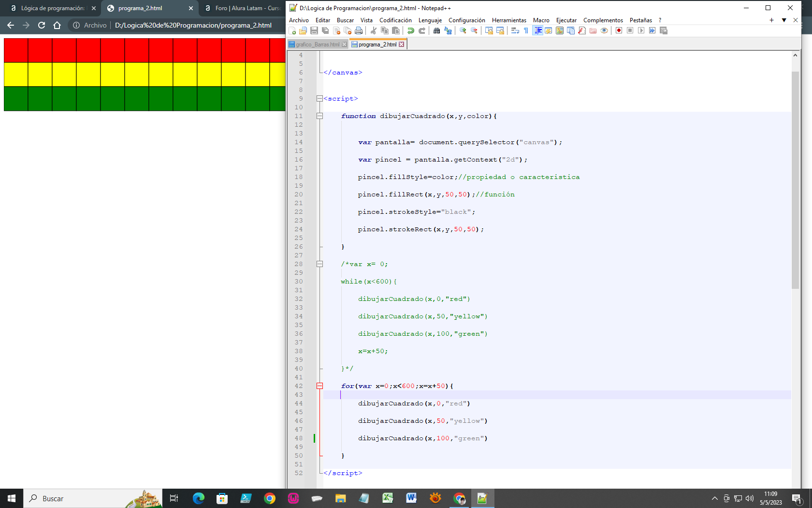Open the tab list dropdown arrow in Notepad++
This screenshot has height=508, width=812.
(784, 20)
